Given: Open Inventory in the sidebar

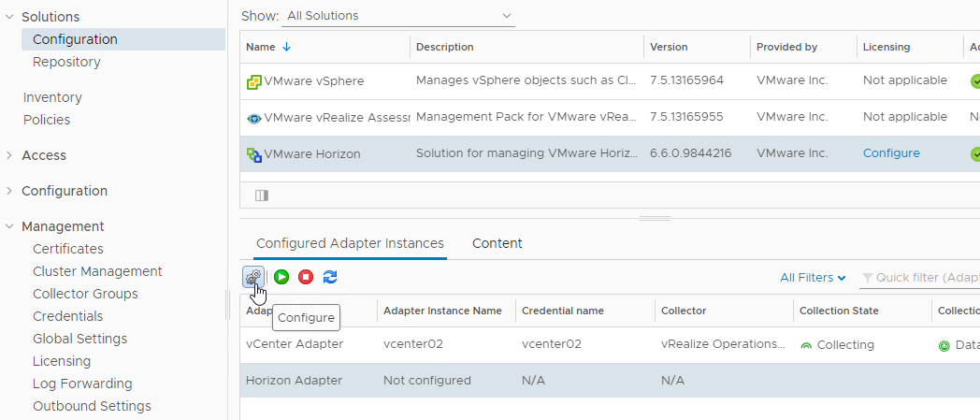Looking at the screenshot, I should (x=52, y=97).
